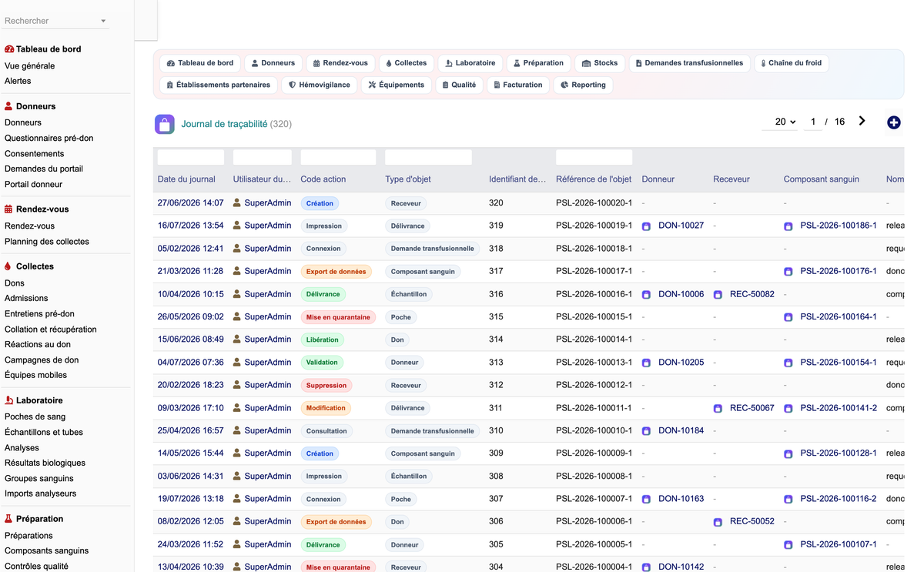This screenshot has height=572, width=924.
Task: Open the Préparation top tab
Action: 539,63
